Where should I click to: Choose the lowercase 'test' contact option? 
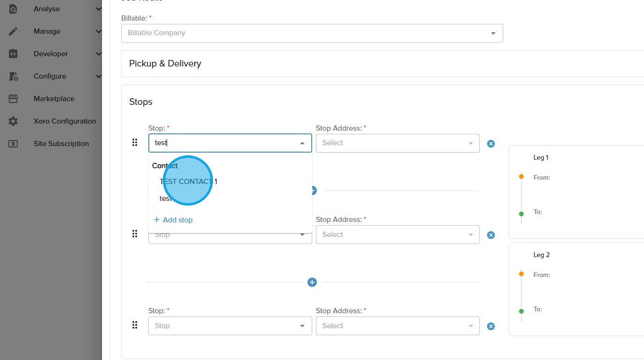[x=165, y=198]
